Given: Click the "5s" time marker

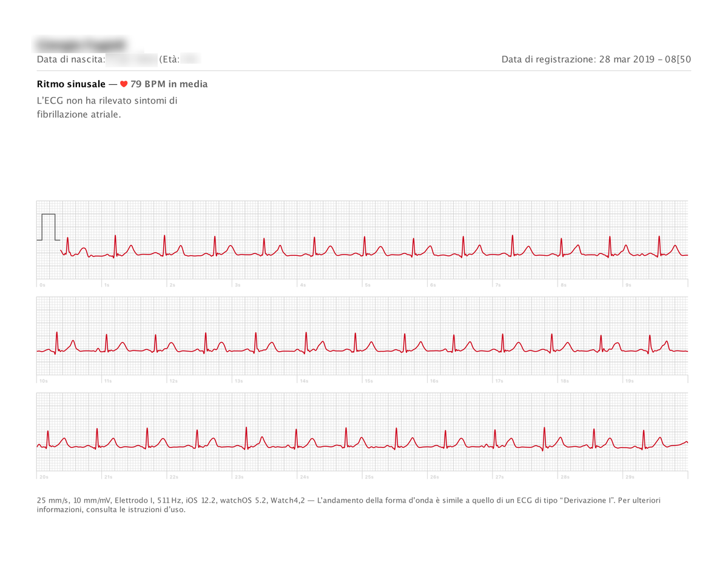Looking at the screenshot, I should click(x=368, y=285).
